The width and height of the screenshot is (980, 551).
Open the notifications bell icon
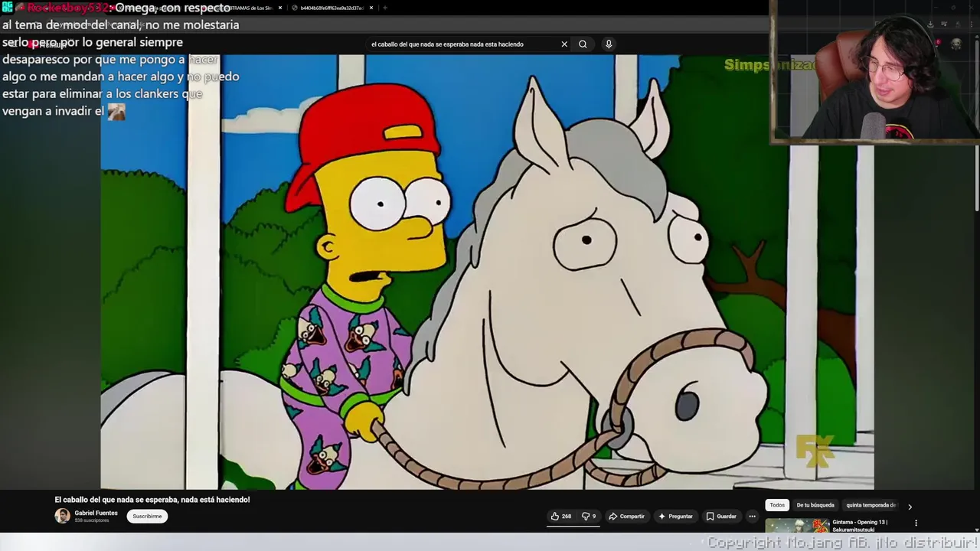coord(937,44)
